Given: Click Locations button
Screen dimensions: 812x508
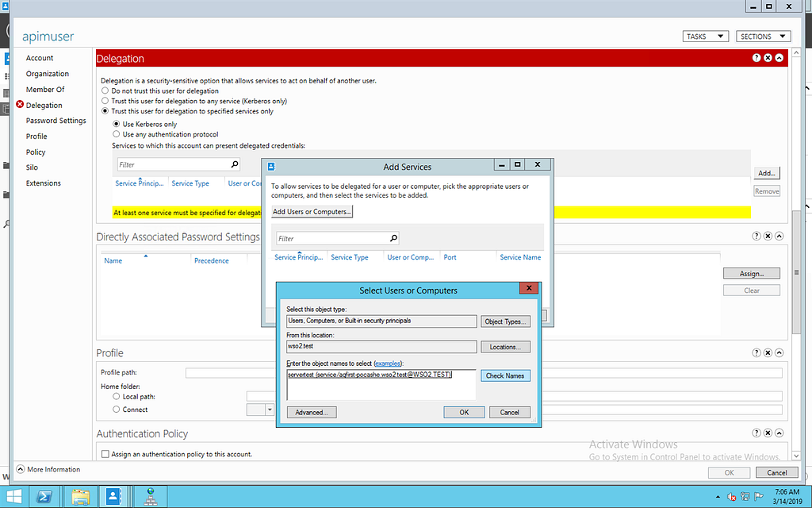Looking at the screenshot, I should (x=505, y=347).
